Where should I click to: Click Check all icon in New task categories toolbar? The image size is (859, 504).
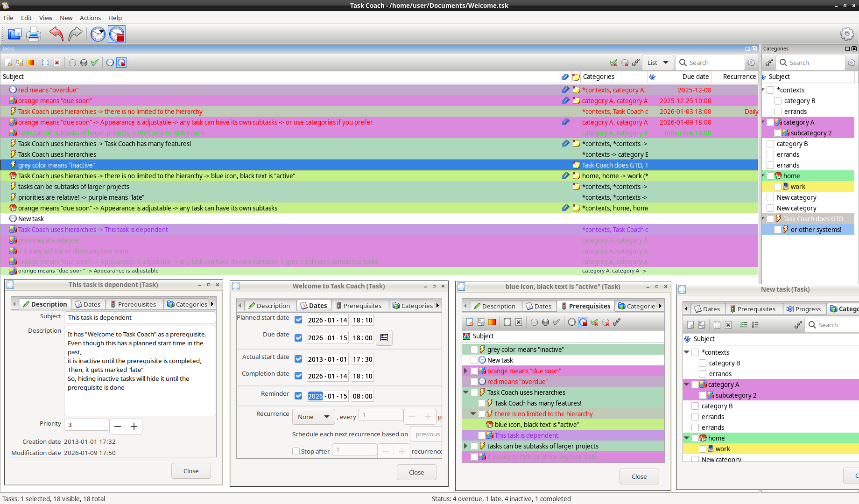[744, 325]
